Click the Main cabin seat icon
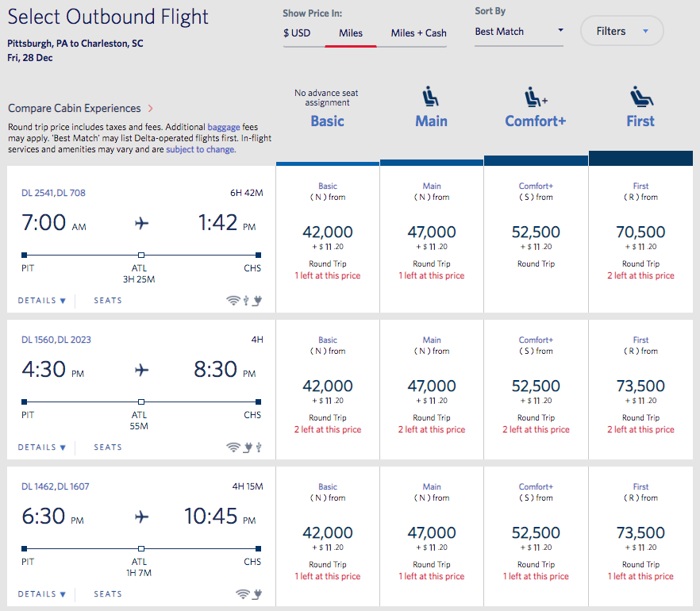Viewport: 700px width, 611px height. 431,98
